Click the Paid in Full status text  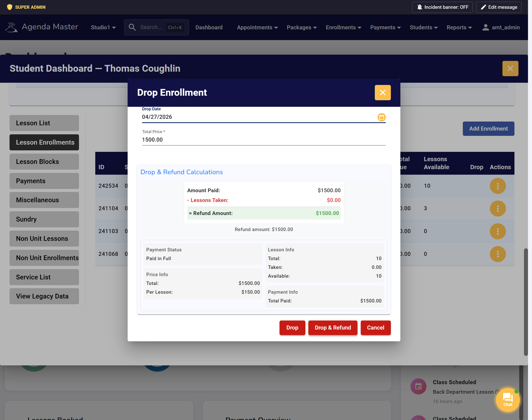coord(158,259)
